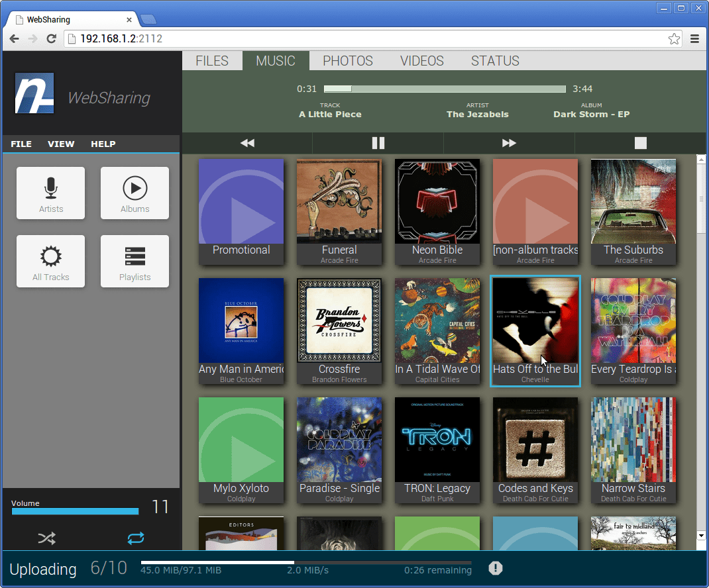
Task: Pause the playing track
Action: [378, 142]
